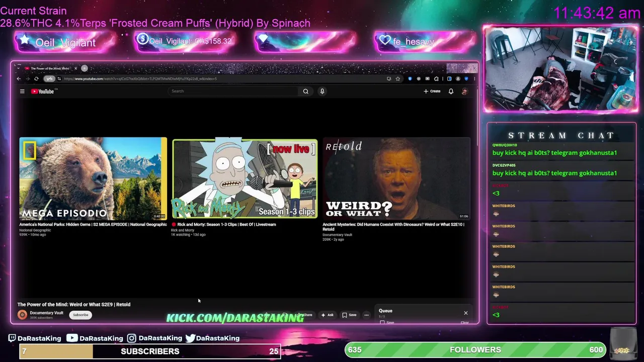The width and height of the screenshot is (644, 362).
Task: Click the SUBSCRIBERS goal progress bar
Action: click(x=150, y=351)
